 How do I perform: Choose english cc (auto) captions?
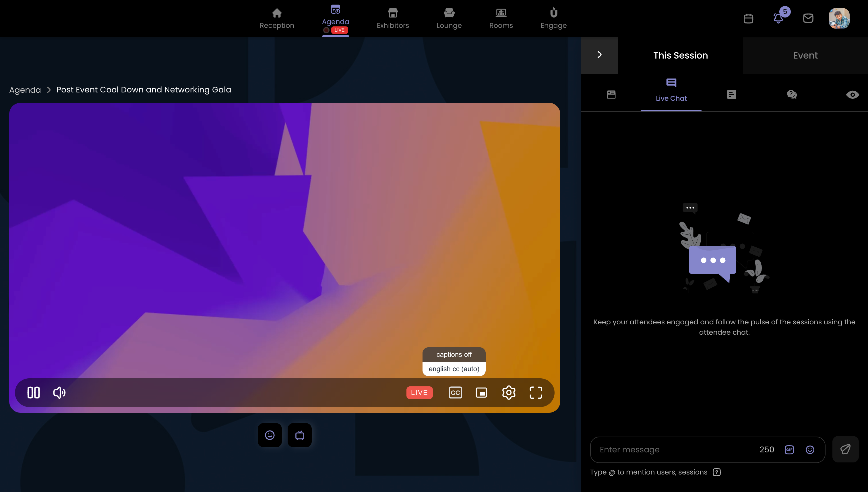(x=454, y=369)
